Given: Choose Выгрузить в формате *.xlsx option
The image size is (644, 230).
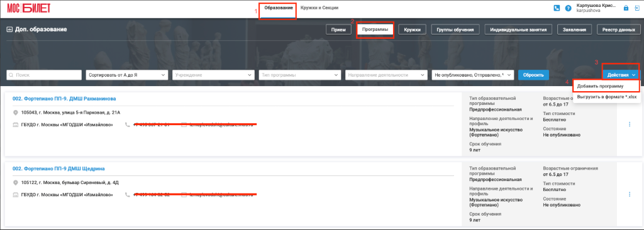Looking at the screenshot, I should (x=606, y=97).
